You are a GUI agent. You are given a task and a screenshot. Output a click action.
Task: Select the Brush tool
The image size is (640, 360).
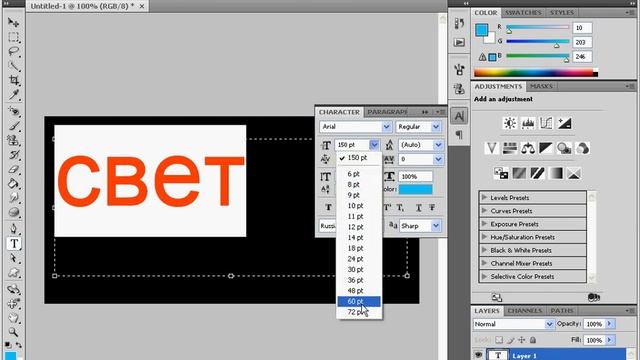[13, 126]
